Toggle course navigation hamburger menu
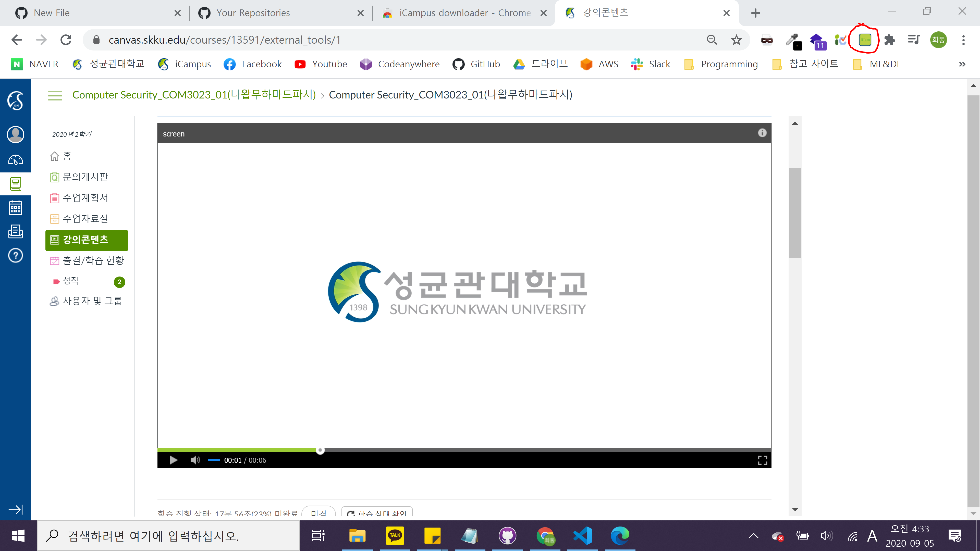Screen dimensions: 980x551 (x=55, y=95)
